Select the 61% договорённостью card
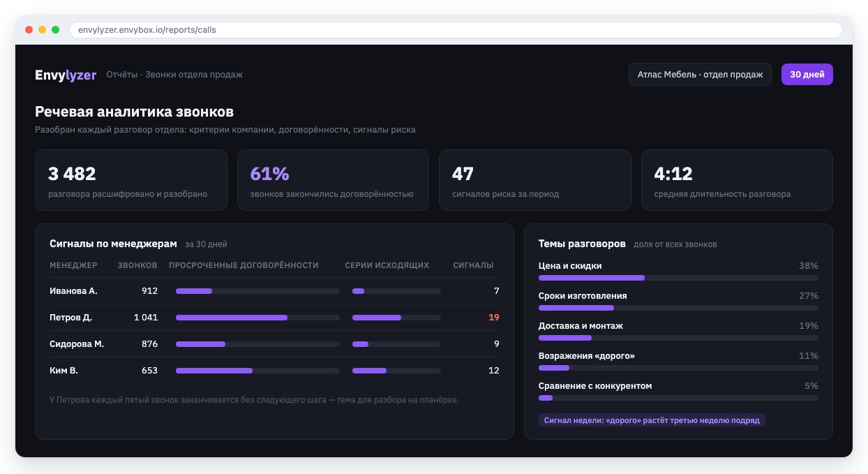This screenshot has height=474, width=868. pyautogui.click(x=333, y=180)
